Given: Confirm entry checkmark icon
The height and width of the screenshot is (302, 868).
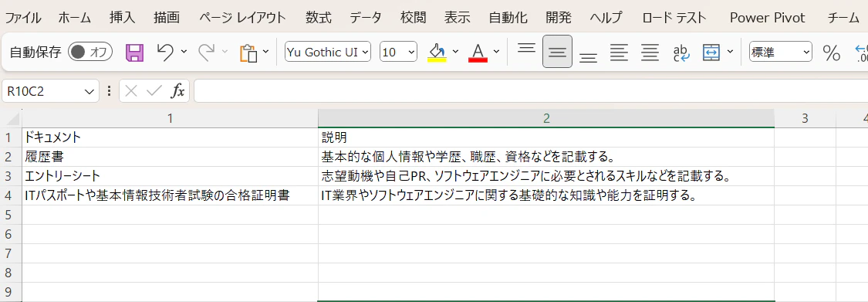Looking at the screenshot, I should [154, 91].
